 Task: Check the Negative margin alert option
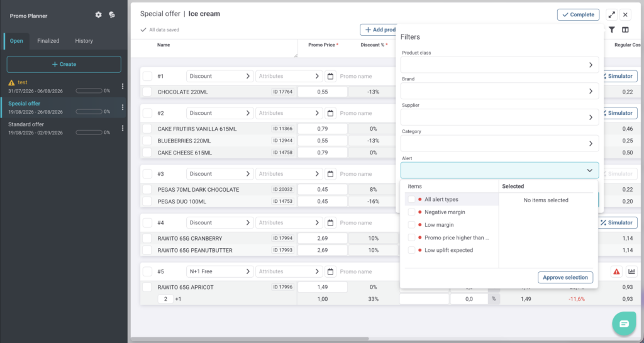coord(411,212)
